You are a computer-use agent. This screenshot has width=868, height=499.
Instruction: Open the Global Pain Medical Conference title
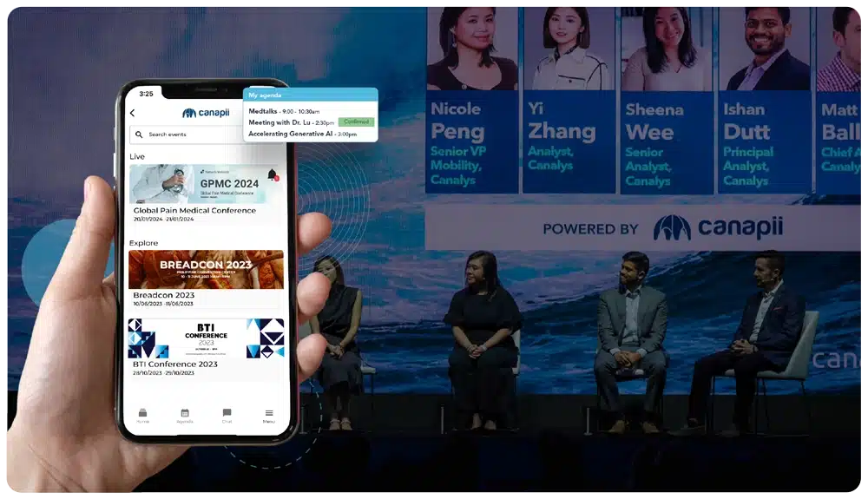click(x=194, y=210)
